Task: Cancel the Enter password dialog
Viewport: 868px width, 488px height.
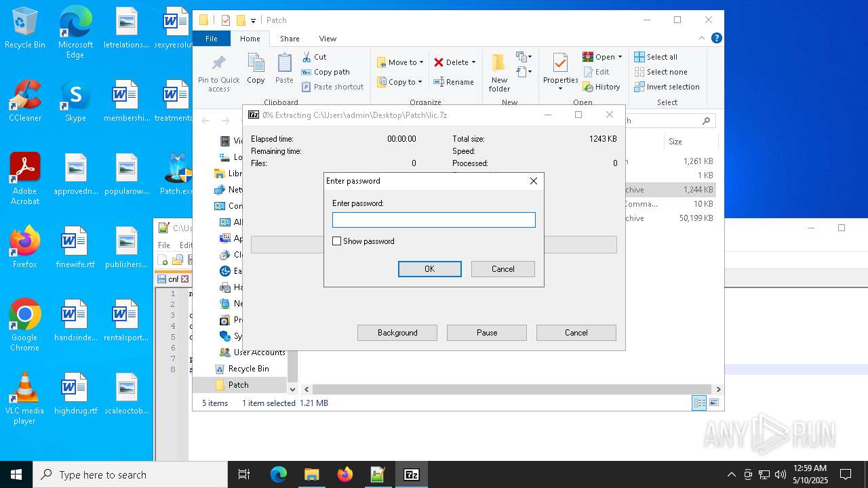Action: (x=503, y=269)
